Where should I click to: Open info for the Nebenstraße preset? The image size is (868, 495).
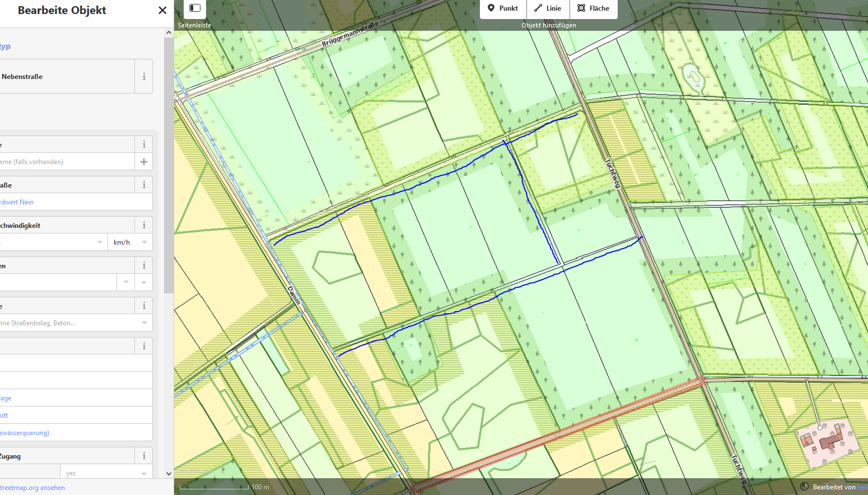[x=144, y=77]
